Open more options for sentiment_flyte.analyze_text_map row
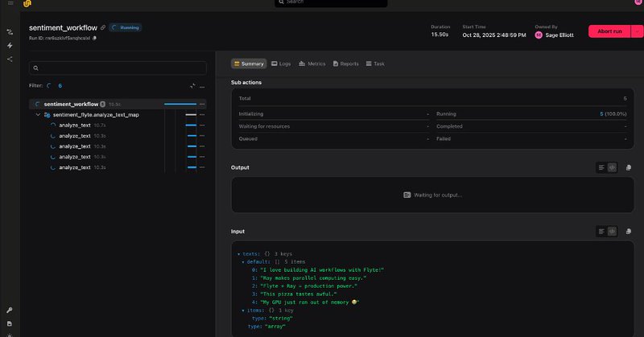This screenshot has width=644, height=337. click(x=202, y=115)
